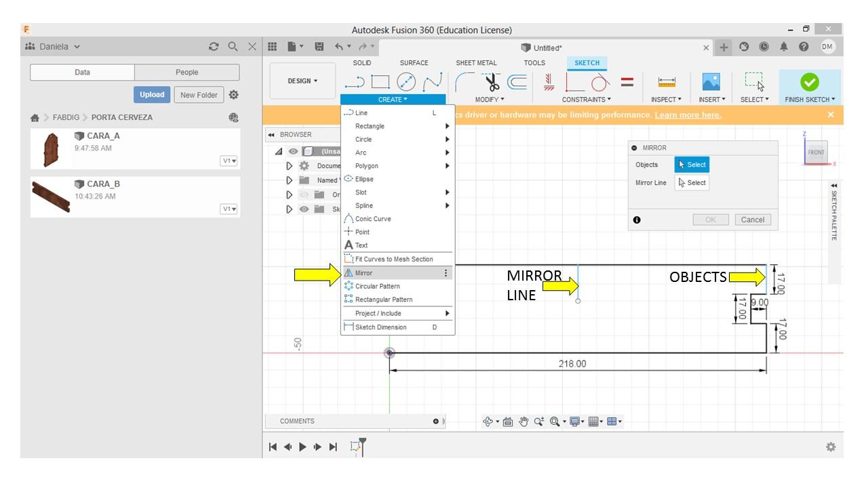Open the Measure tool under Inspect
This screenshot has width=868, height=488.
click(667, 82)
